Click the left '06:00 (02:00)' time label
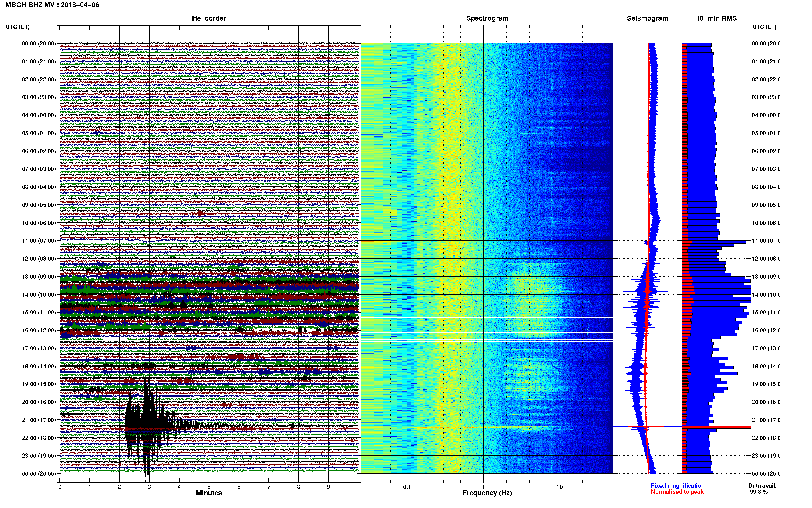The image size is (812, 508). coord(39,151)
